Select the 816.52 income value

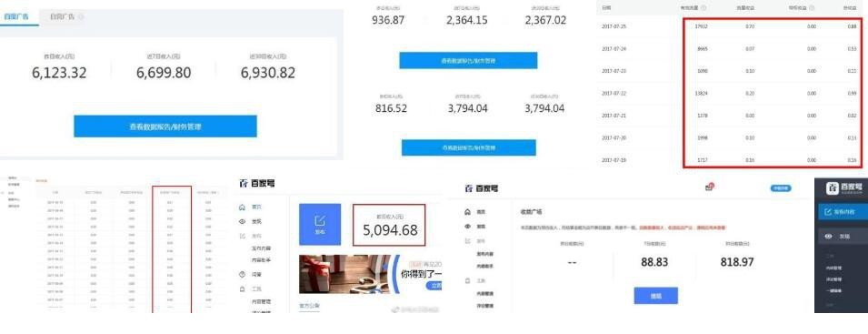391,108
